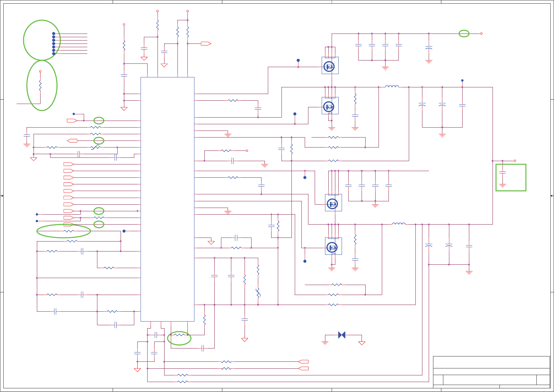Click the vertical slashed thermistor right of the IC
The image size is (554, 392).
click(x=258, y=293)
